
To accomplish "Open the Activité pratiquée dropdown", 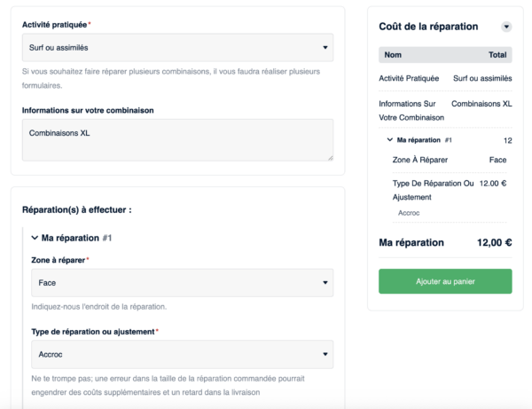I will point(177,47).
